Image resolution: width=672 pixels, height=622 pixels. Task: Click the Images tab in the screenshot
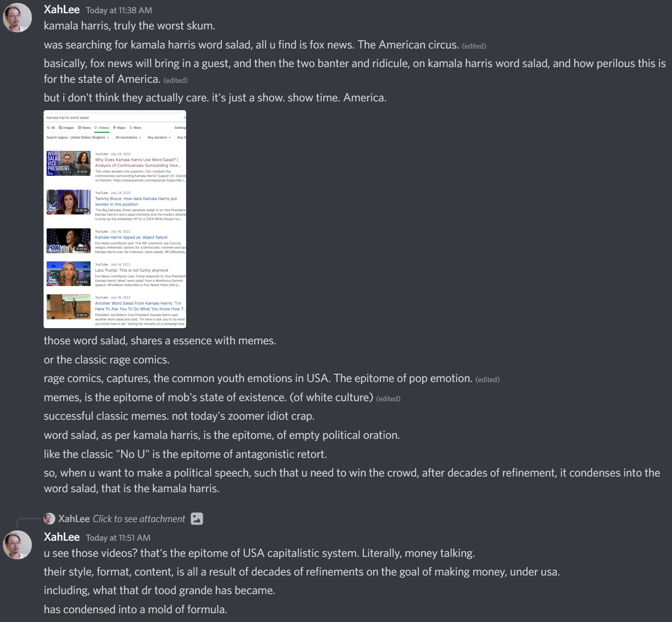tap(67, 128)
